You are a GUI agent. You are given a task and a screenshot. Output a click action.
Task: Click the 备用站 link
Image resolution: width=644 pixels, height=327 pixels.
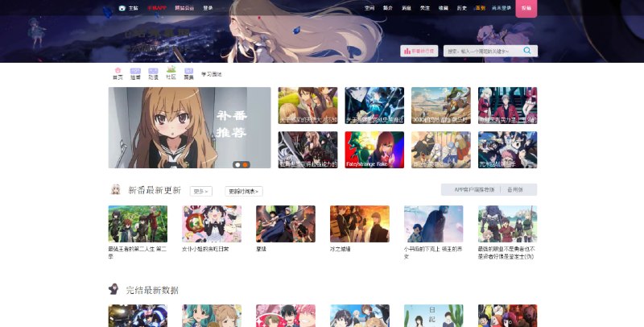(515, 190)
